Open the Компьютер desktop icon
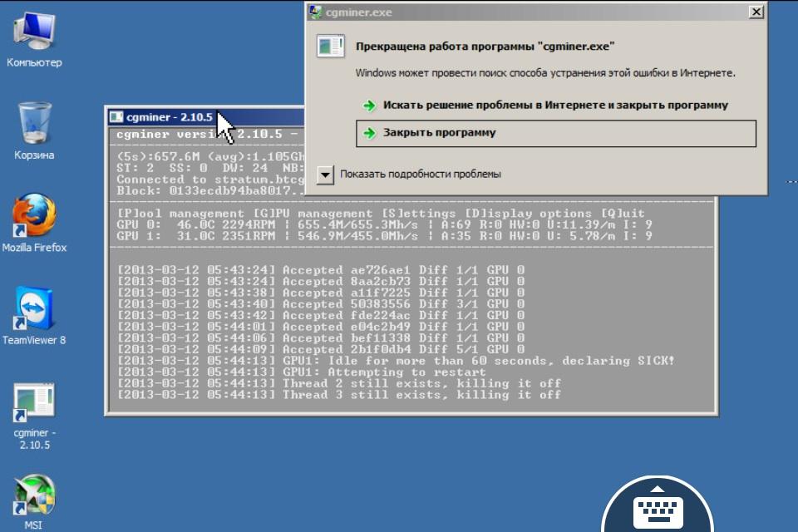The image size is (798, 532). [34, 41]
